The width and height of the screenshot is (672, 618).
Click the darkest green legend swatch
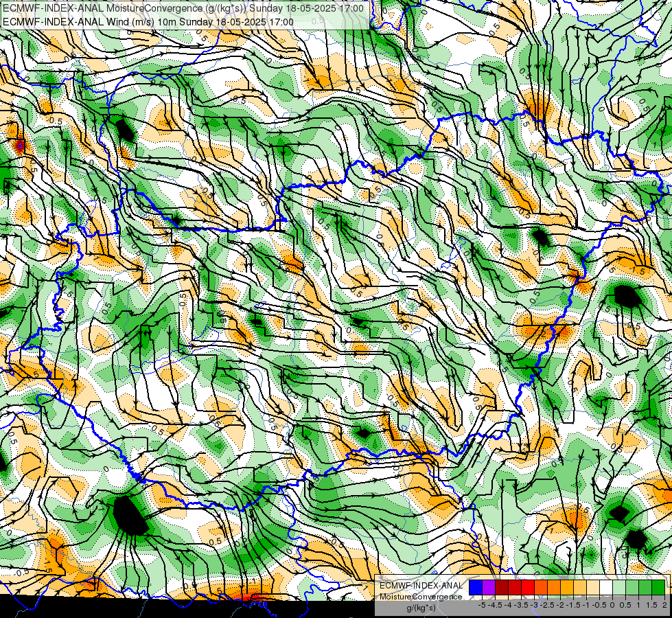tap(658, 587)
